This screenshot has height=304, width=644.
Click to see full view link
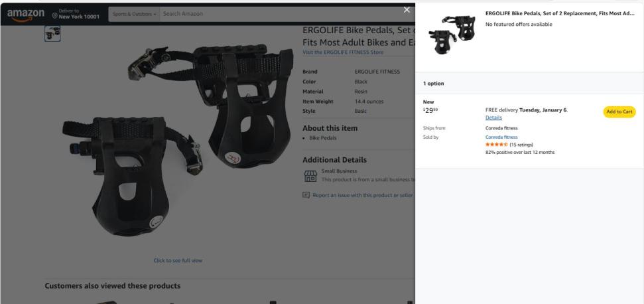[178, 260]
